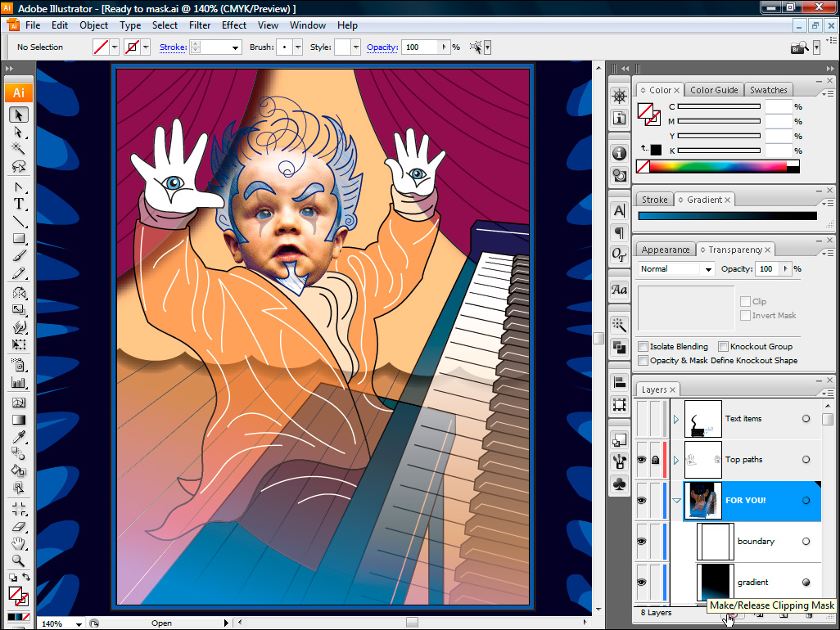840x630 pixels.
Task: Enable the Knockout Group checkbox
Action: click(x=723, y=347)
